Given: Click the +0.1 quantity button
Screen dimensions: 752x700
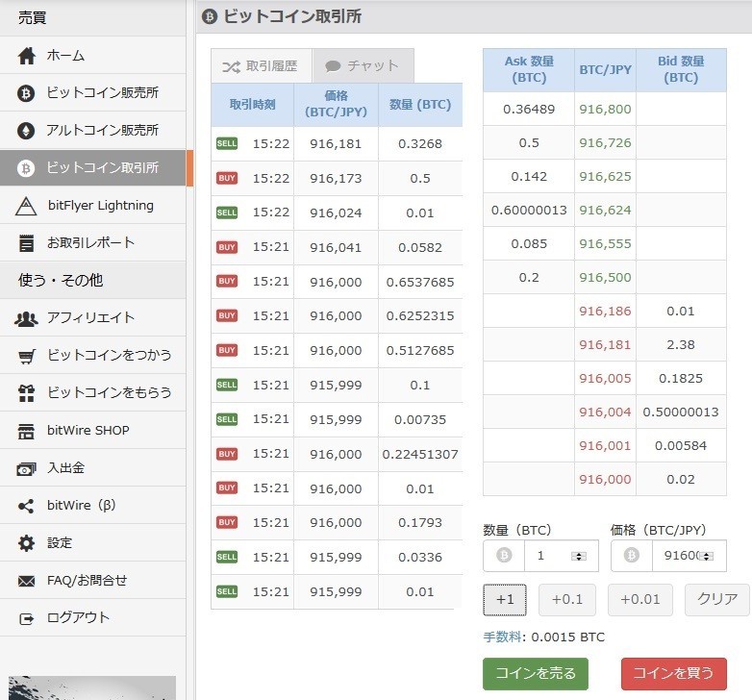Looking at the screenshot, I should (566, 599).
